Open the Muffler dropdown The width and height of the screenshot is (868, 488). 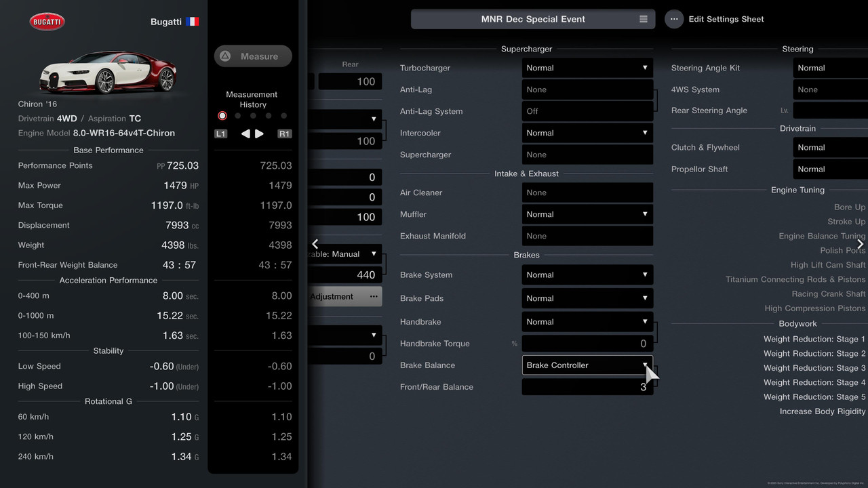coord(587,214)
